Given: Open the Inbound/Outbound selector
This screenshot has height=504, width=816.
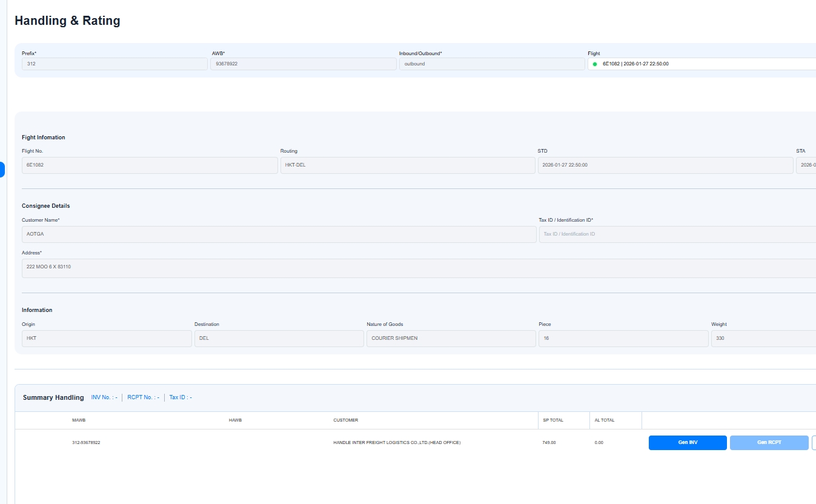Looking at the screenshot, I should pos(491,64).
